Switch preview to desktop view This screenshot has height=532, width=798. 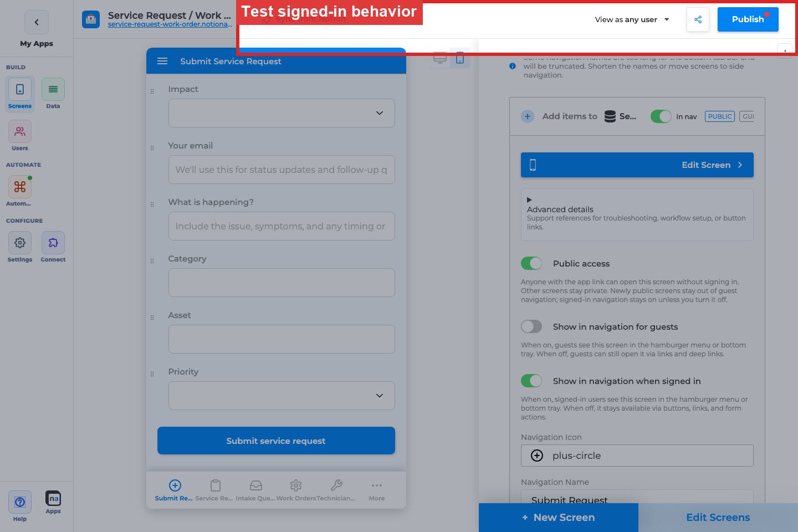tap(440, 58)
